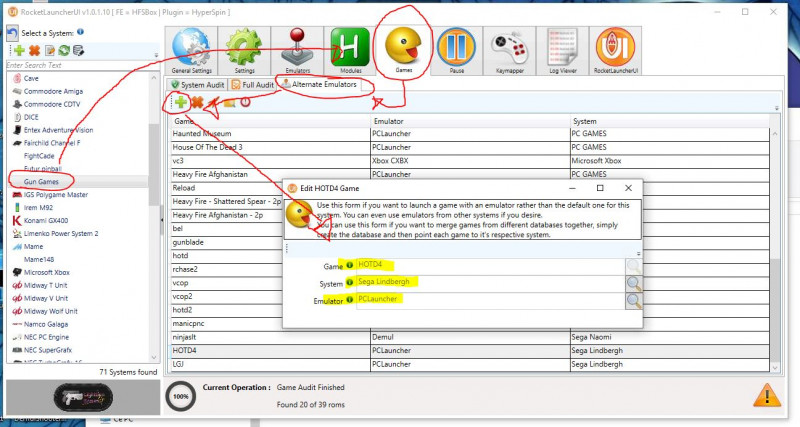800x427 pixels.
Task: Select the House Of The Dead 3 row
Action: 470,147
